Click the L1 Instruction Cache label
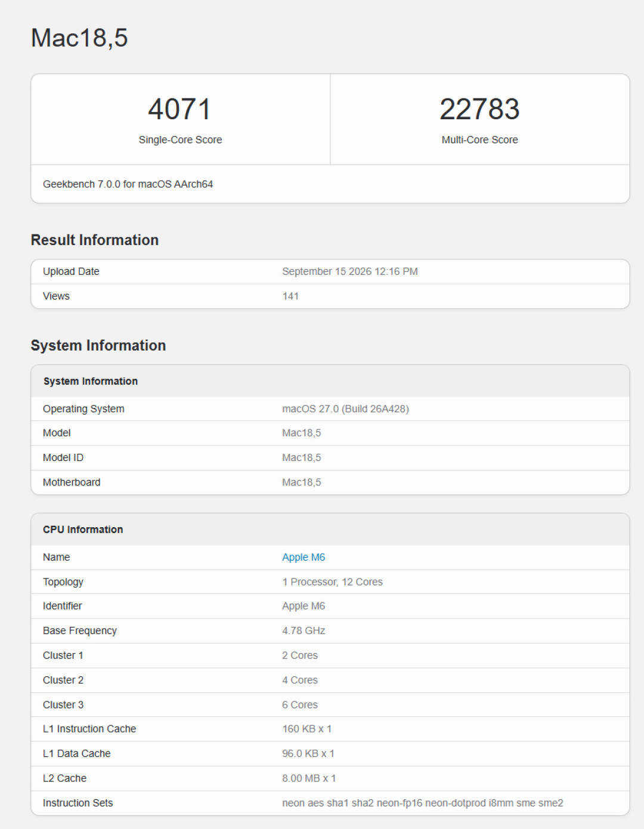 click(89, 729)
